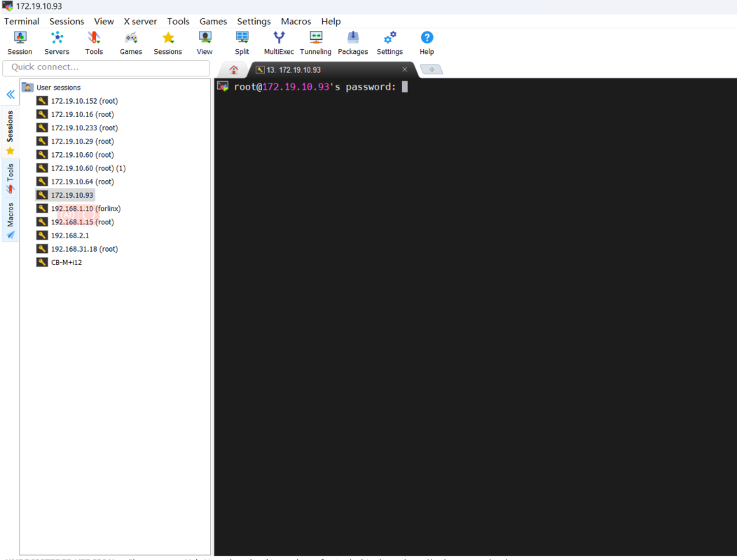Click the key icon beside 172.19.10.152
The height and width of the screenshot is (560, 737).
(42, 101)
